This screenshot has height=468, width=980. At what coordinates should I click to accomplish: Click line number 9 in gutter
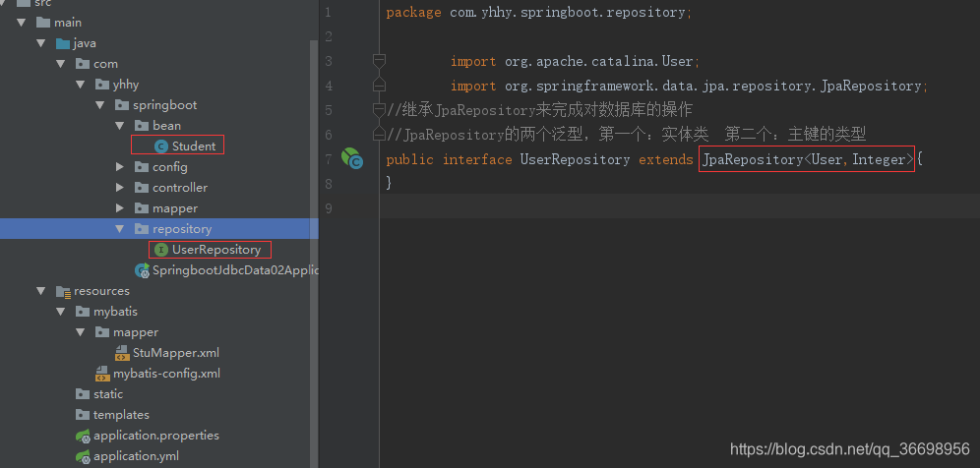[328, 208]
